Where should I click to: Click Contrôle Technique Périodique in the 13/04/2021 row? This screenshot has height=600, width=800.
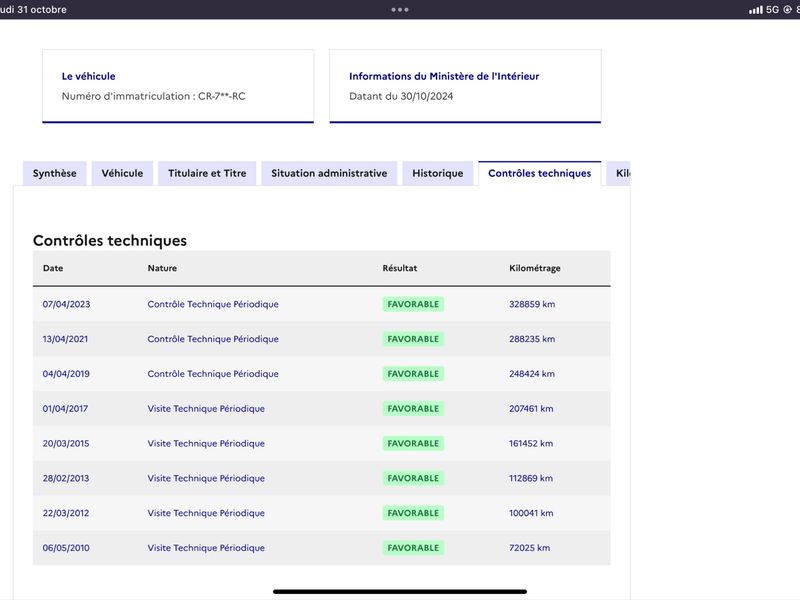(x=213, y=339)
